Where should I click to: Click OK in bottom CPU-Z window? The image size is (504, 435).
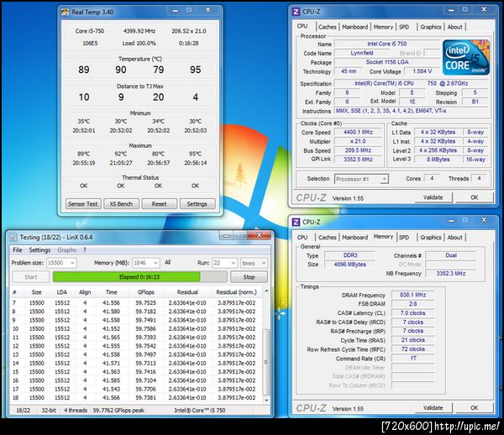coord(475,407)
